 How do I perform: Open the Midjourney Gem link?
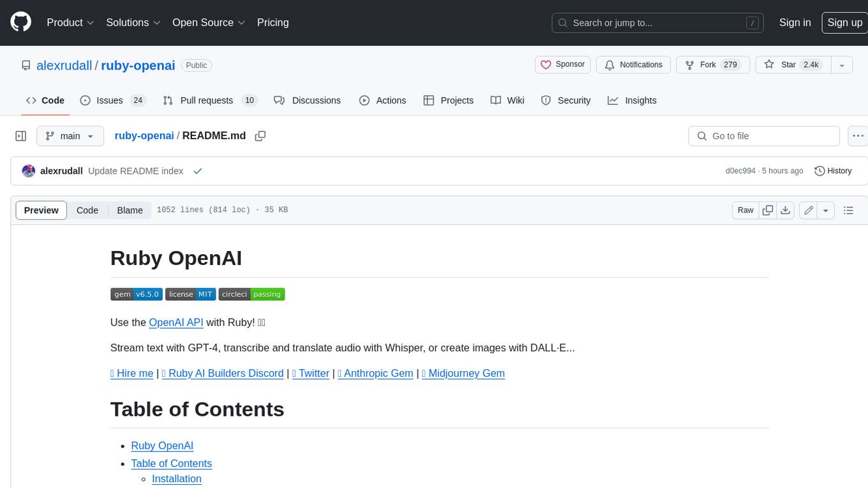click(463, 374)
